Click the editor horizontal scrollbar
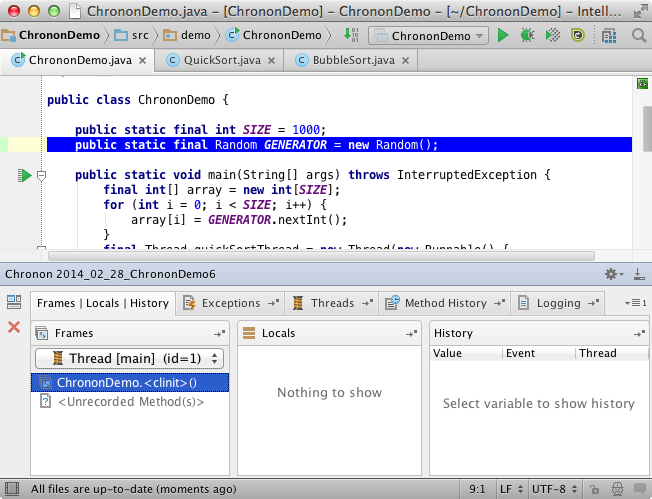 (x=321, y=256)
